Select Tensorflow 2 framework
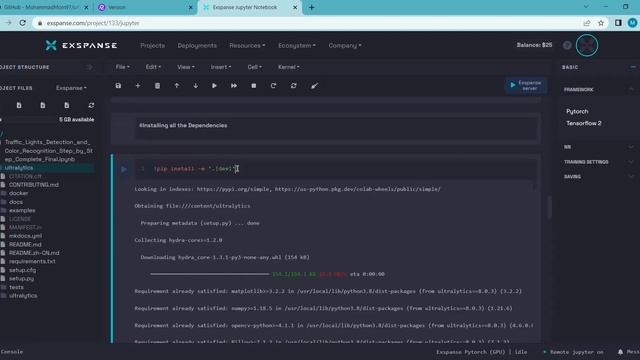 [x=583, y=123]
